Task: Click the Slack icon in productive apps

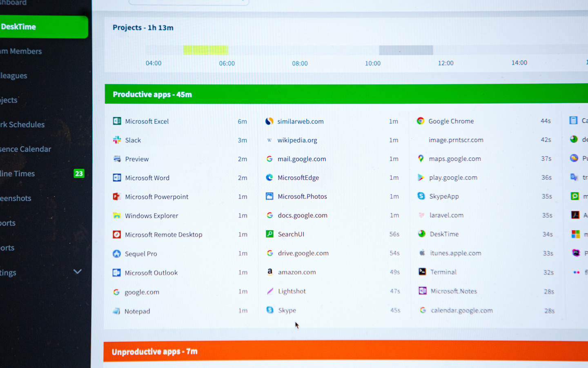Action: pos(117,140)
